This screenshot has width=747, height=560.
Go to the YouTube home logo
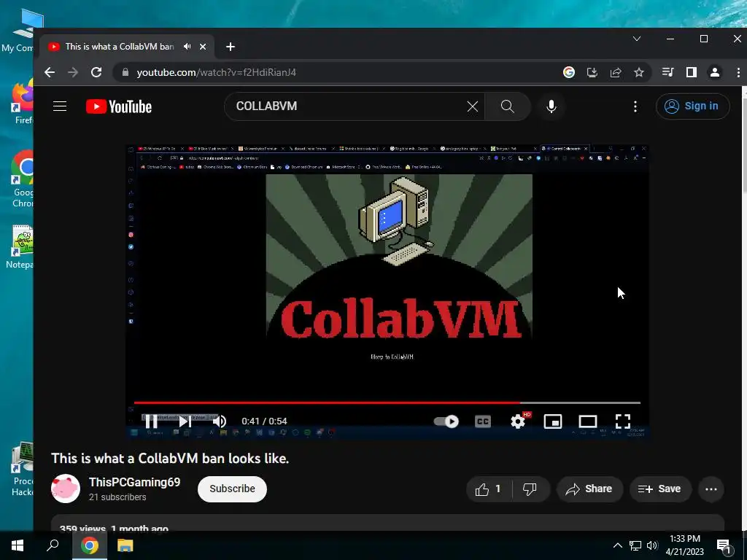(119, 106)
